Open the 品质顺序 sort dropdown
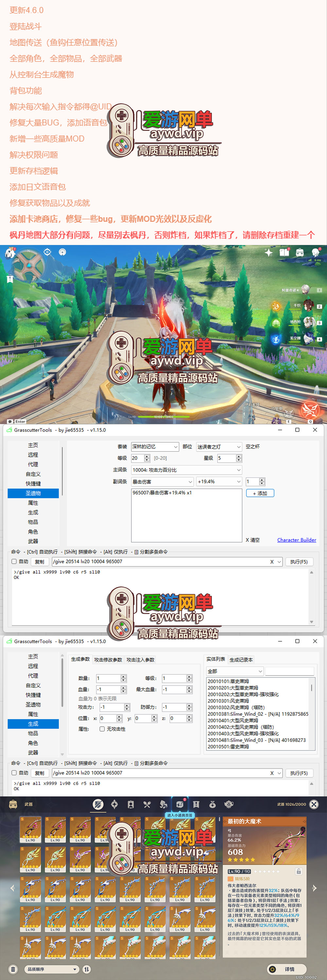Image resolution: width=327 pixels, height=980 pixels. tap(52, 969)
